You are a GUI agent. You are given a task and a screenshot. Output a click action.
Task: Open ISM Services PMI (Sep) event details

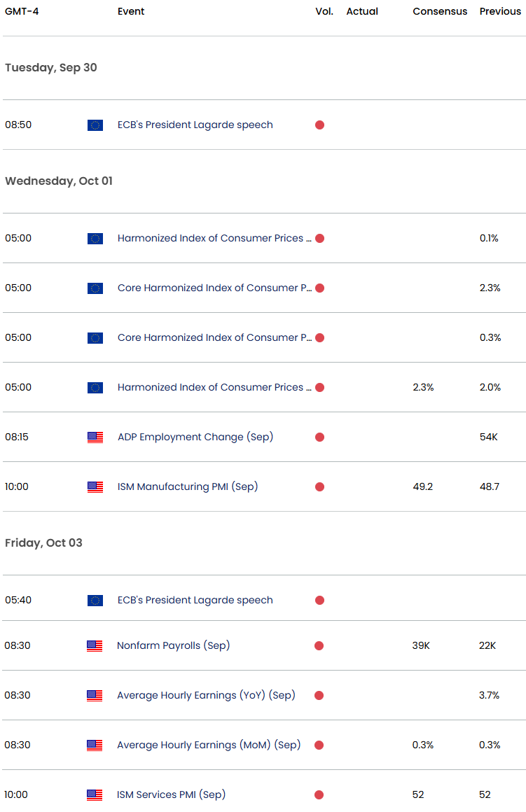click(x=171, y=794)
